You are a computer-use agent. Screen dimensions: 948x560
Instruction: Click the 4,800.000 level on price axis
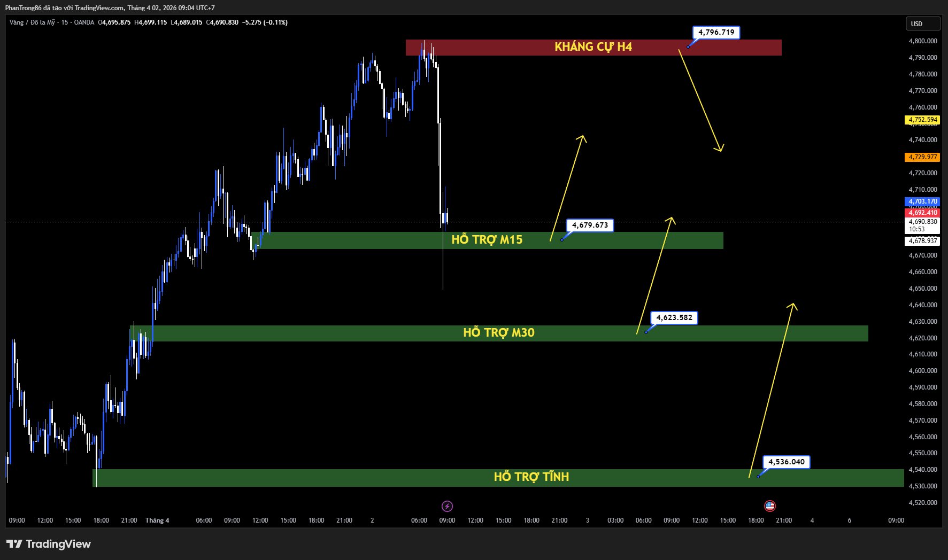click(923, 41)
